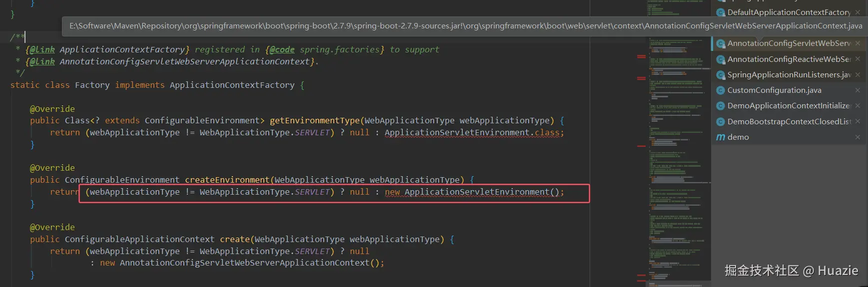Click the code minimap preview strip
This screenshot has width=868, height=287.
click(x=680, y=143)
